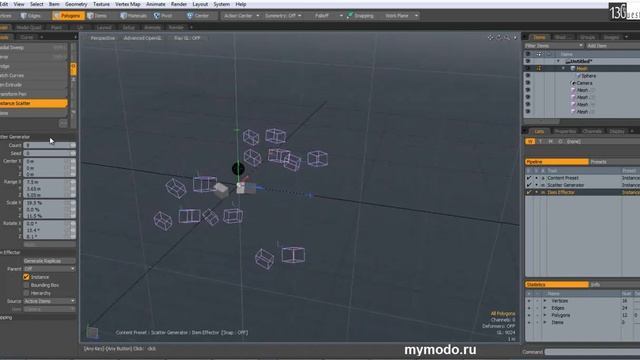Screen dimensions: 640x360
Task: Select the Center mode icon
Action: click(190, 16)
